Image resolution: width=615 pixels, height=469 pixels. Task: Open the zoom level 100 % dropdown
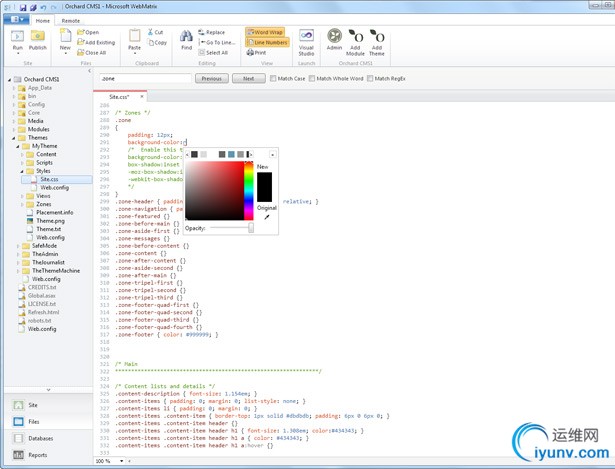click(x=122, y=461)
